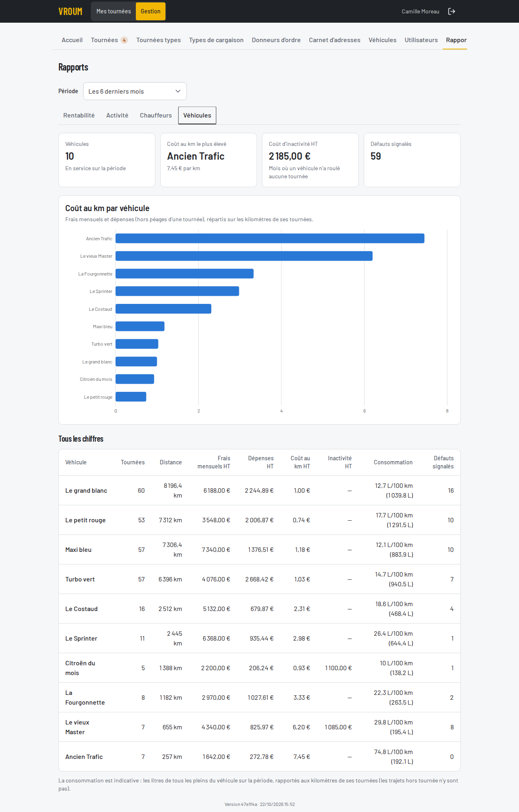The width and height of the screenshot is (519, 812).
Task: Click the 'Distance' column header
Action: point(171,462)
